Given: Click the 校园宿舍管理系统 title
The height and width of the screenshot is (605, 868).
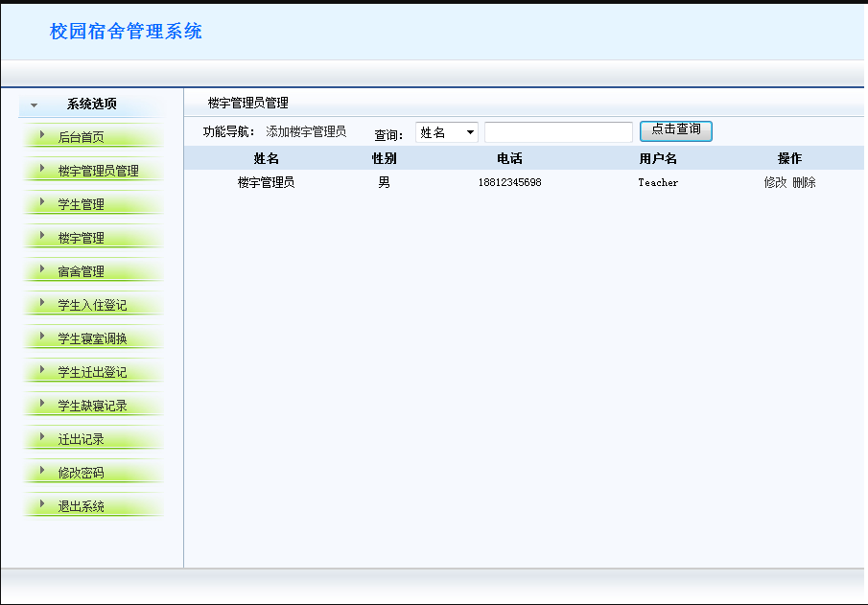Looking at the screenshot, I should [x=126, y=32].
